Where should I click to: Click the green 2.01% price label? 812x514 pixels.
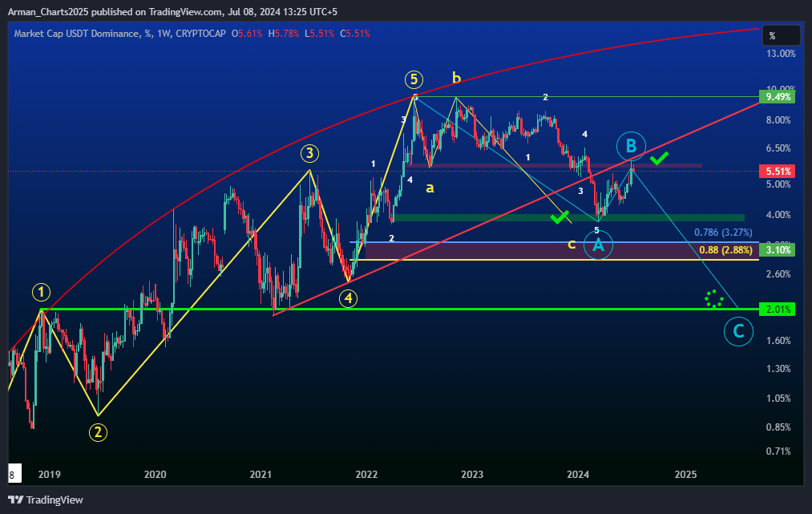[x=777, y=310]
